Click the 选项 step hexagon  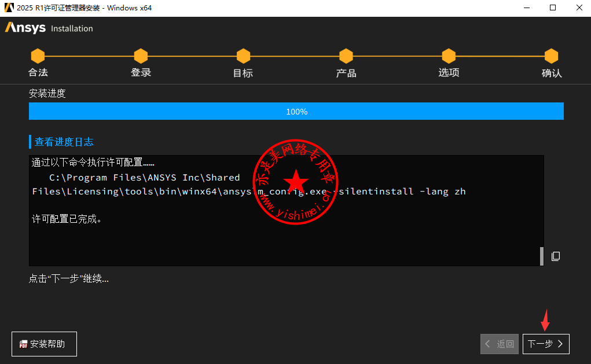pyautogui.click(x=449, y=56)
